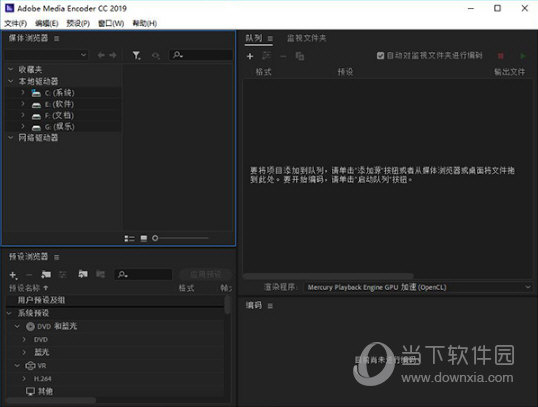Click the preset browser 格式 column header
The image size is (538, 407).
click(x=186, y=288)
